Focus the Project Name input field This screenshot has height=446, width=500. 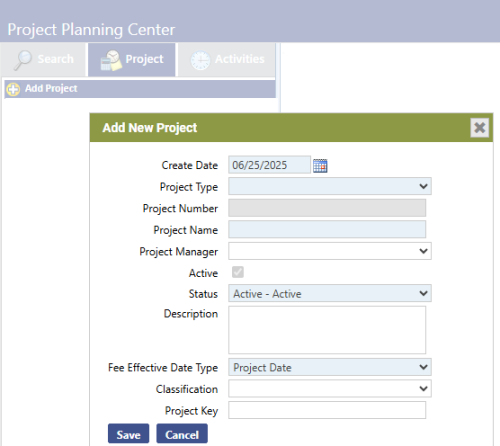[x=327, y=229]
